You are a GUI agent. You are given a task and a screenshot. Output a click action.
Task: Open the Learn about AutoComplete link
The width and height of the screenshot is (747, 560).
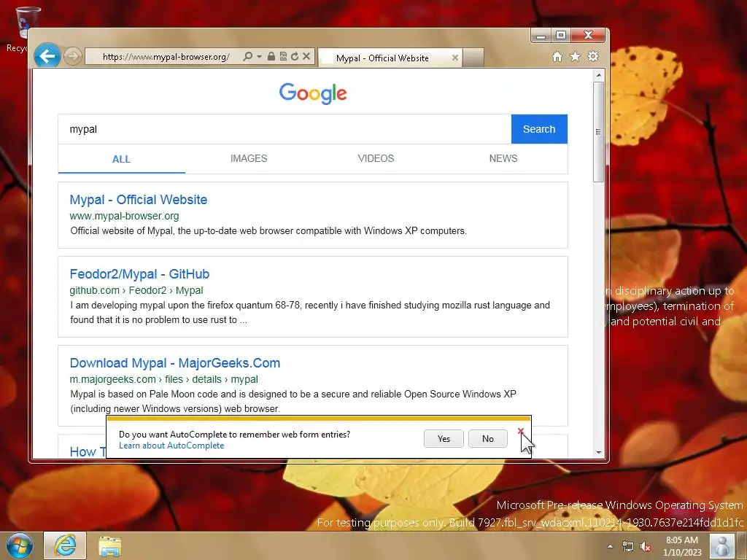tap(171, 446)
